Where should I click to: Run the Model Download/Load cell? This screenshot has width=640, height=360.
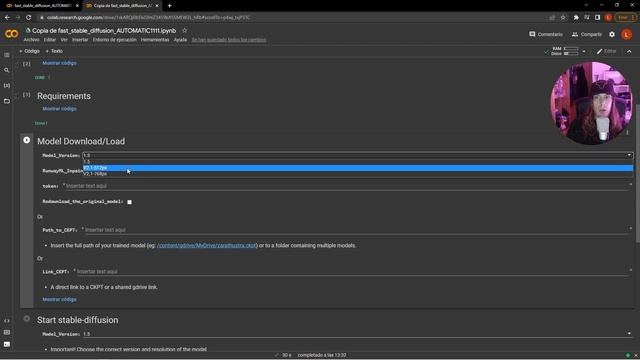pos(27,140)
